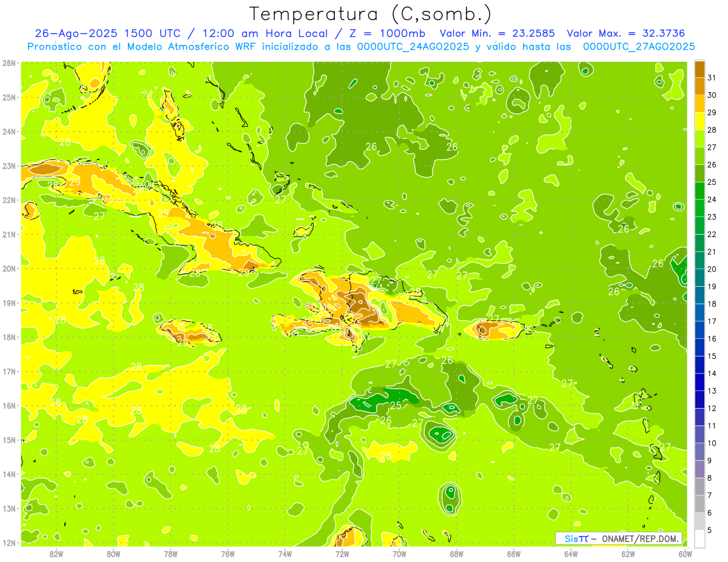The height and width of the screenshot is (562, 728).
Task: Click the "24N" latitude axis label
Action: pyautogui.click(x=9, y=132)
